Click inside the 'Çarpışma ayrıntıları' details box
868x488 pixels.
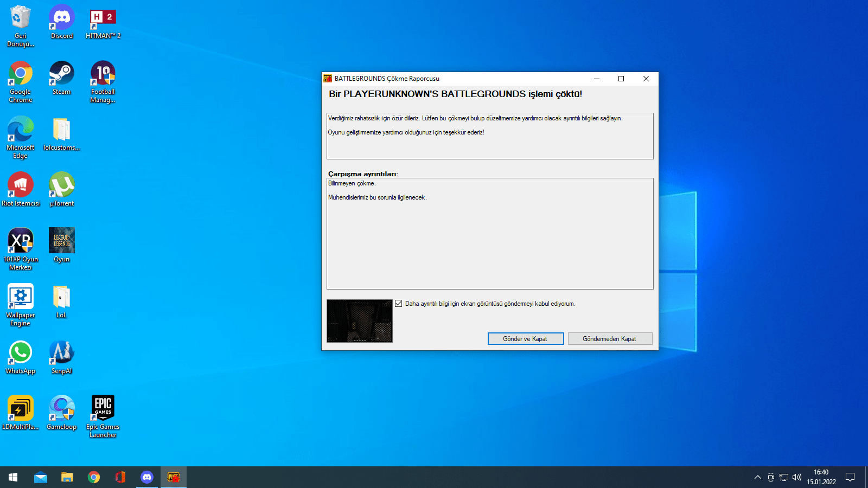pyautogui.click(x=490, y=234)
